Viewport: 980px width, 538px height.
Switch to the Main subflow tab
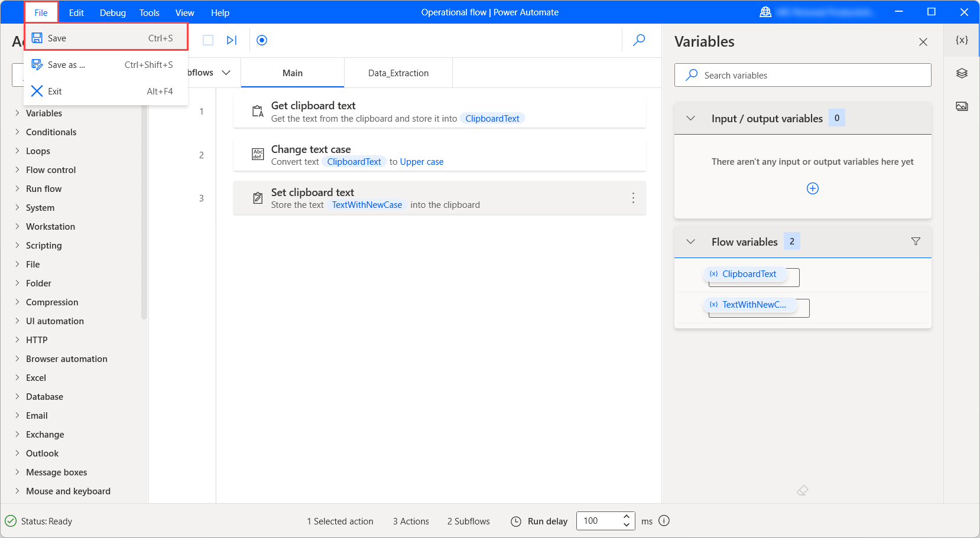pos(293,73)
